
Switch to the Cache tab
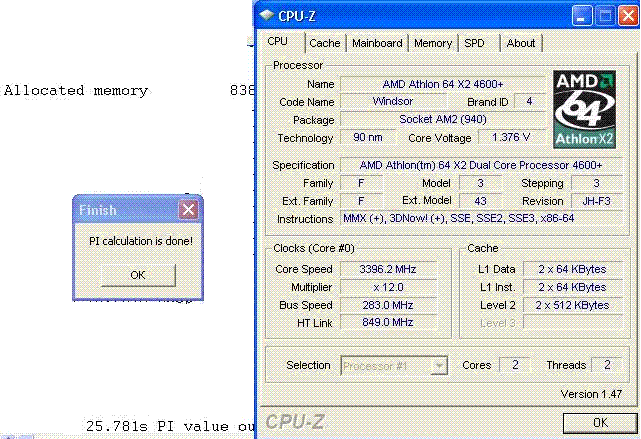[x=325, y=43]
